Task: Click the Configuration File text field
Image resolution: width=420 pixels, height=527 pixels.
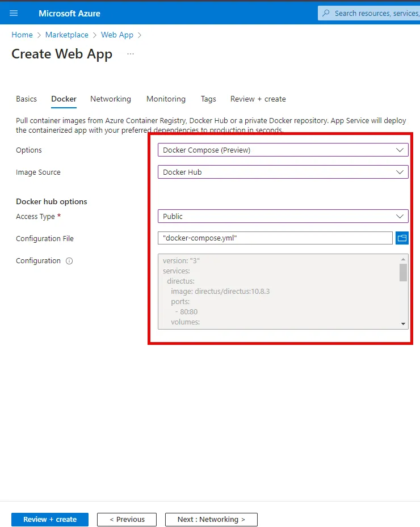Action: pyautogui.click(x=275, y=238)
